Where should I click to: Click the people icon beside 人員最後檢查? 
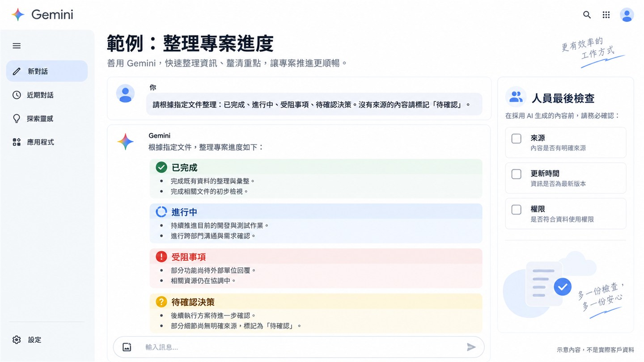(516, 97)
